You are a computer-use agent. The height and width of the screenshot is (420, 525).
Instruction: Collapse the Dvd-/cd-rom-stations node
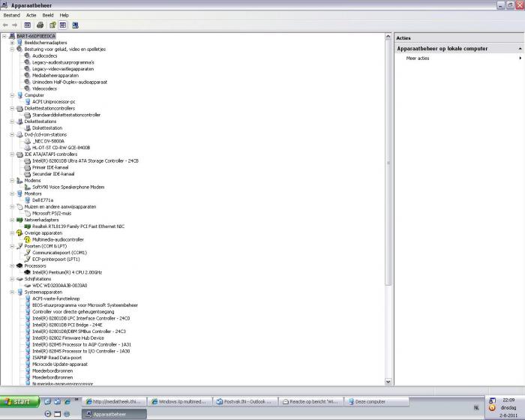(12, 135)
